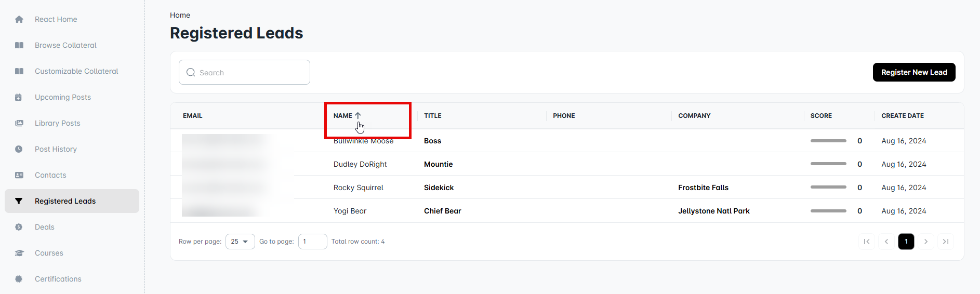Click the Search leads input field
The width and height of the screenshot is (980, 294).
tap(250, 73)
